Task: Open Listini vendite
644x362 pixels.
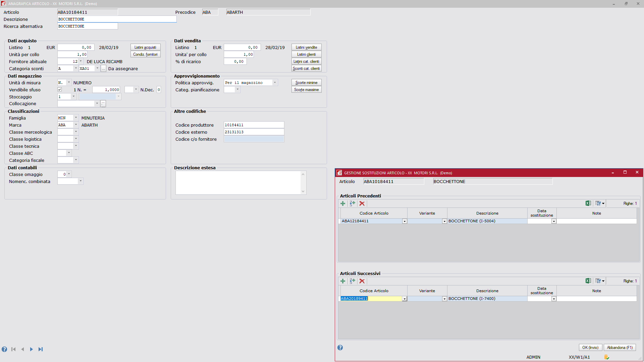Action: [x=306, y=47]
